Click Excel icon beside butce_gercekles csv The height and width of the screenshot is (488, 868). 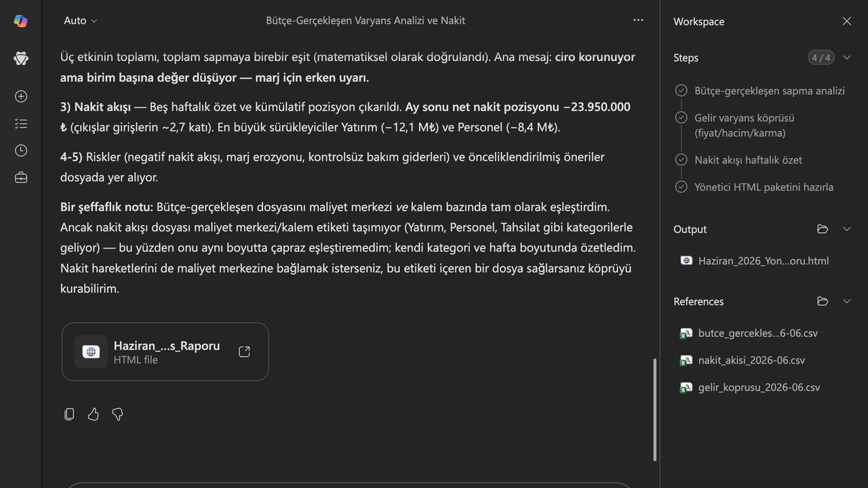[x=686, y=333]
